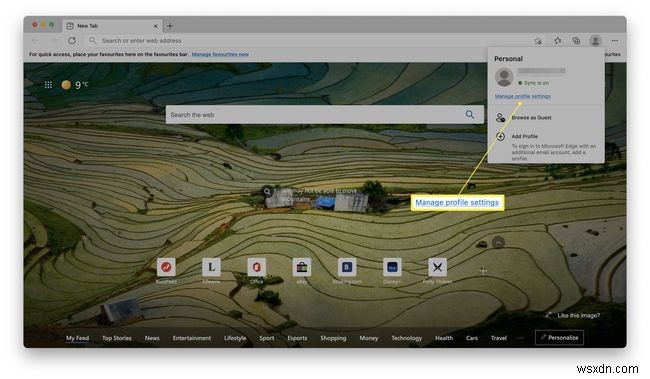The image size is (650, 379).
Task: Click the Browse as Guest icon
Action: 500,118
